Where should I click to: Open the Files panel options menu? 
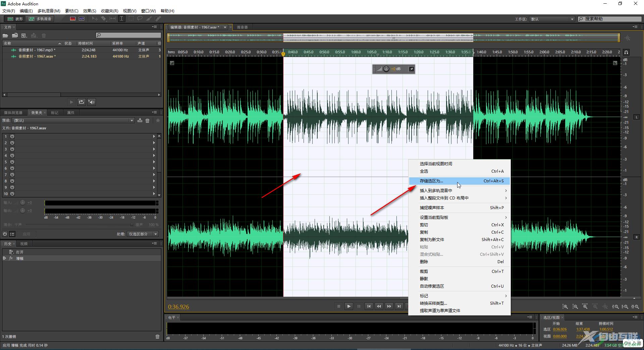coord(154,27)
